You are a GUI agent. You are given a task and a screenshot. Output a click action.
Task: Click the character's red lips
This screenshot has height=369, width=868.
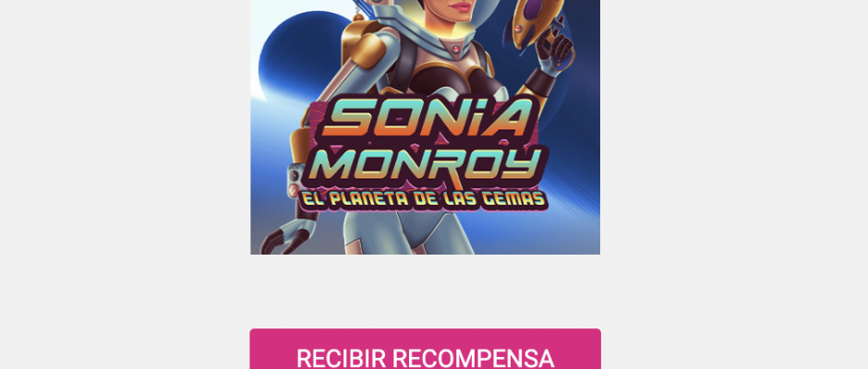pos(460,6)
